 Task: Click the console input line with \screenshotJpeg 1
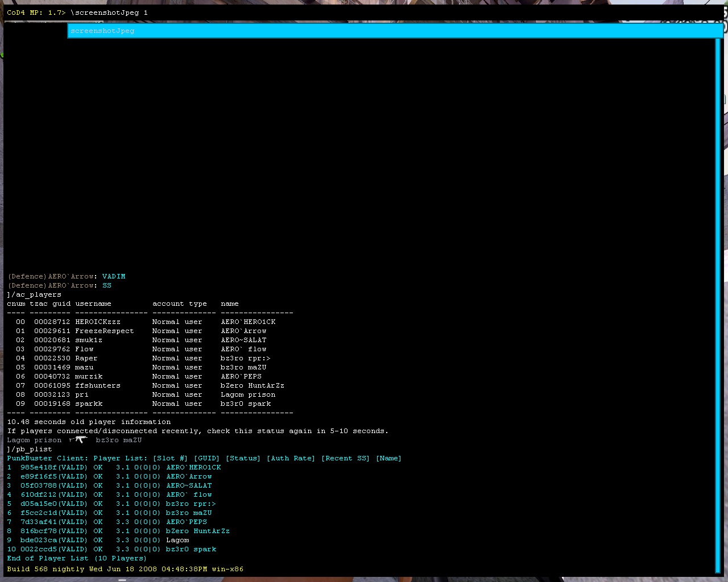pyautogui.click(x=364, y=13)
